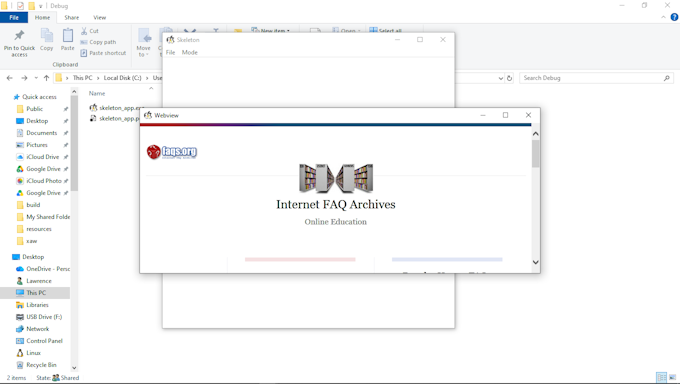
Task: Go up one folder level
Action: point(46,78)
